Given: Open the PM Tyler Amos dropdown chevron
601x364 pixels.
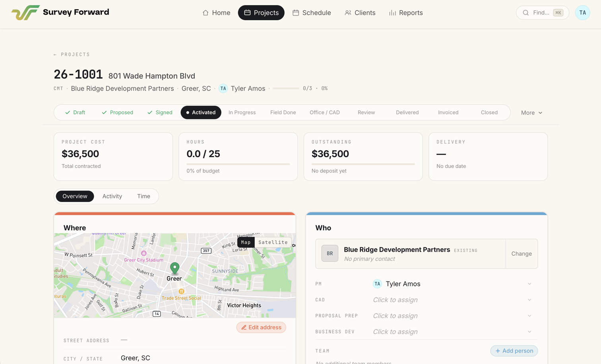Looking at the screenshot, I should [529, 284].
